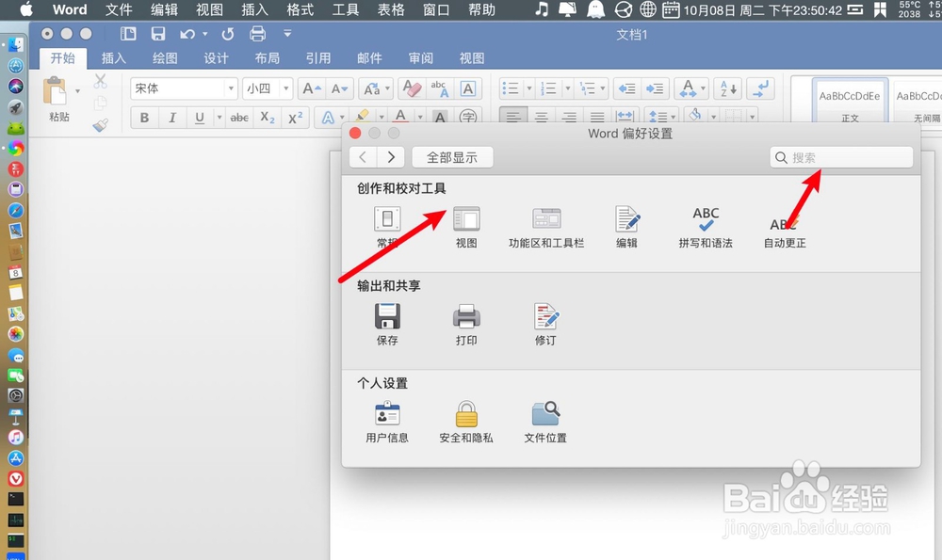Open the 修订 preferences pane
Image resolution: width=942 pixels, height=560 pixels.
pos(545,324)
